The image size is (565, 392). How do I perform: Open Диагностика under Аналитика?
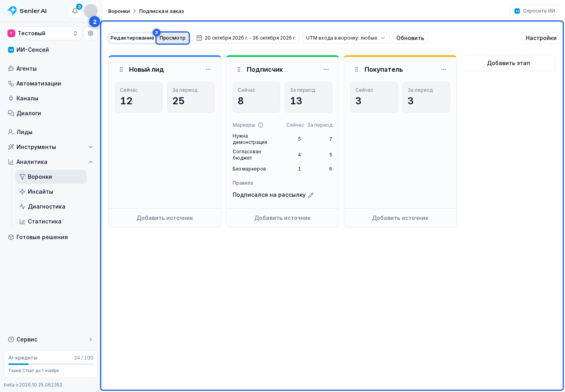tap(51, 207)
